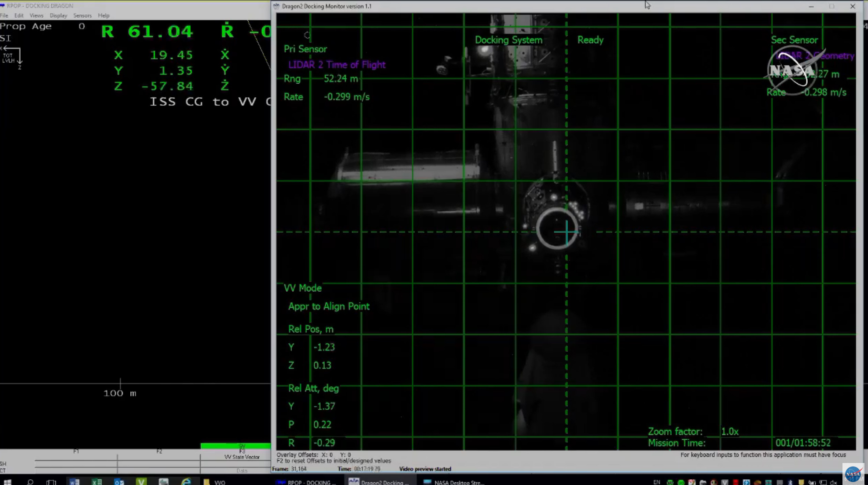868x485 pixels.
Task: Click the NASA badge icon at bottom right
Action: (853, 474)
